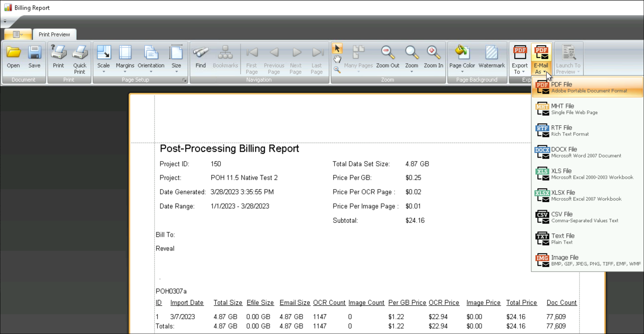Screen dimensions: 644x334
Task: Open the Find binoculars tool
Action: (200, 57)
